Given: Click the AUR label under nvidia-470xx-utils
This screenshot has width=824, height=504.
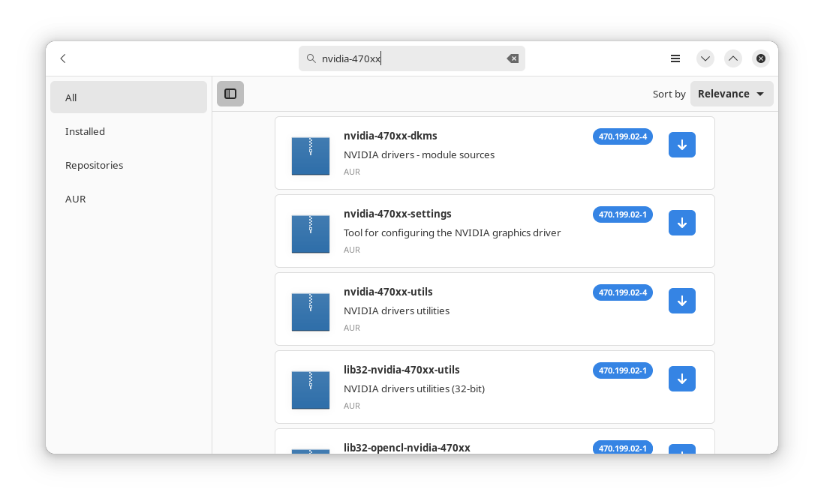Looking at the screenshot, I should (x=351, y=328).
